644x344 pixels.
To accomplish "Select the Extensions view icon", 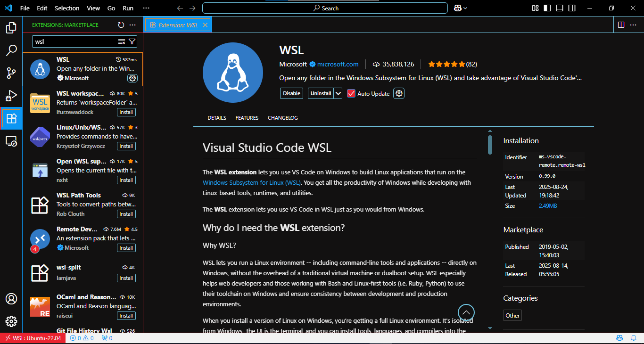I will tap(11, 118).
